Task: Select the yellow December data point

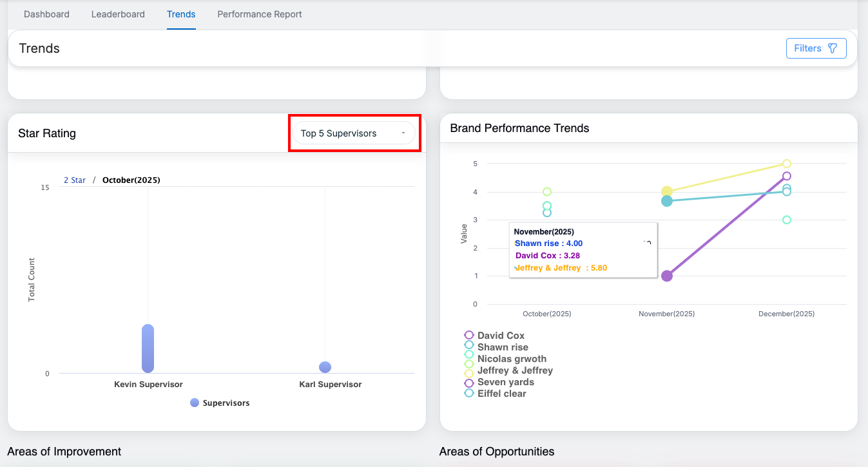Action: [787, 164]
